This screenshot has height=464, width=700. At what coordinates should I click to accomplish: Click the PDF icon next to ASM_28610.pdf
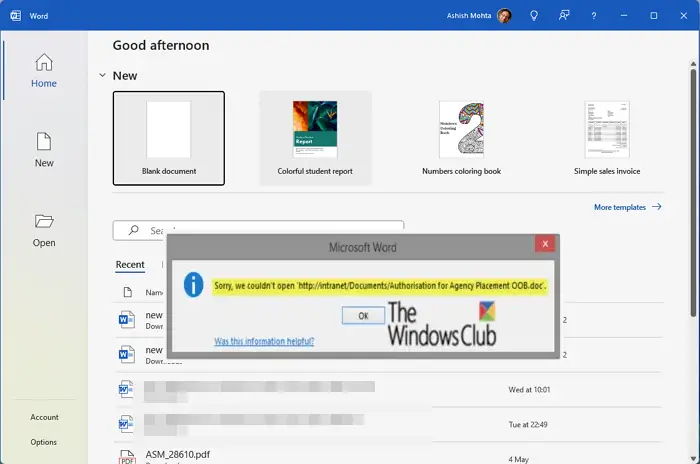pos(126,457)
